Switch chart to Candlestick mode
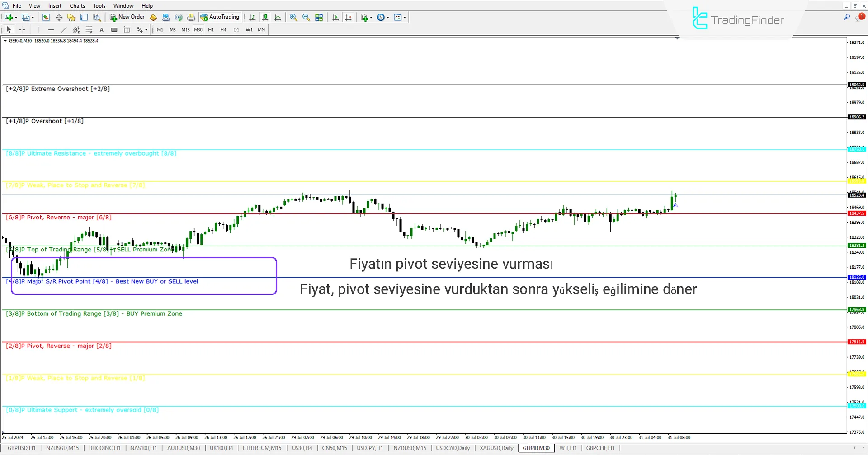Image resolution: width=868 pixels, height=455 pixels. (265, 17)
